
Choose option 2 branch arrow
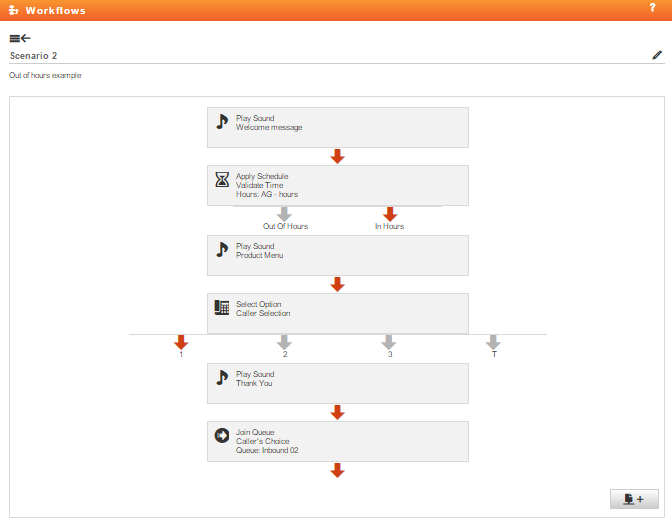coord(284,343)
